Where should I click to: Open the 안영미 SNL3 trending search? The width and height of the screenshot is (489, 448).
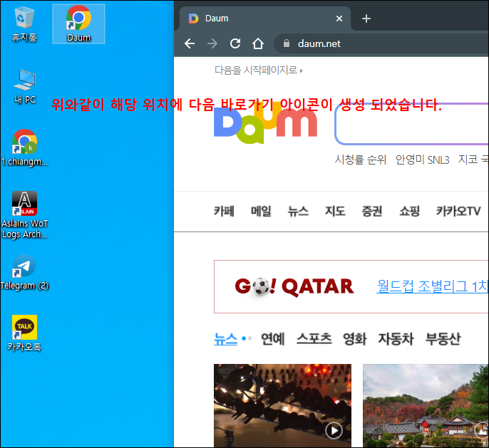422,160
